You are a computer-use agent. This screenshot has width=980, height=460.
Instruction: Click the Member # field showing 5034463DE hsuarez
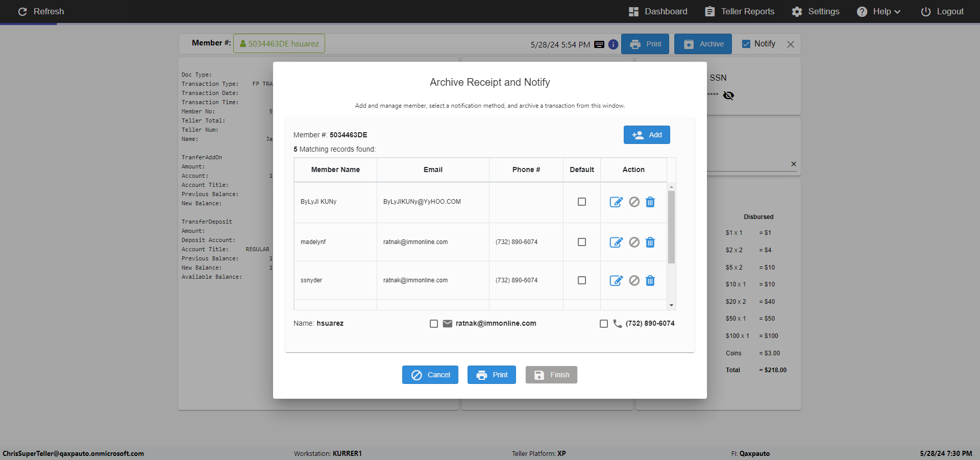pos(279,43)
